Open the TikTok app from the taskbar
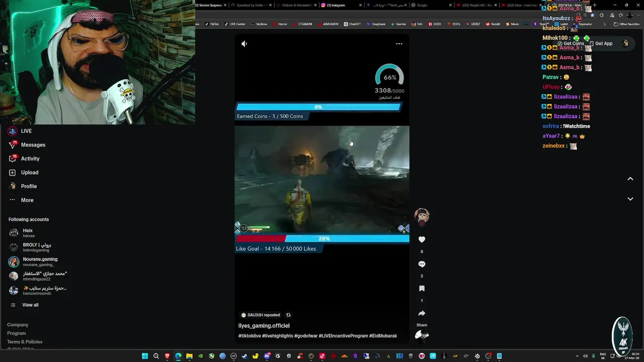Image resolution: width=644 pixels, height=362 pixels. point(322,356)
